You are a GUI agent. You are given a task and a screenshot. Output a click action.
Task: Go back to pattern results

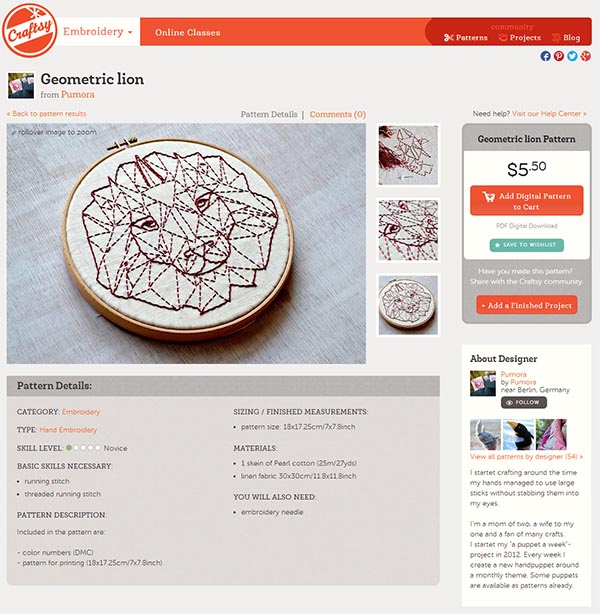click(x=47, y=114)
